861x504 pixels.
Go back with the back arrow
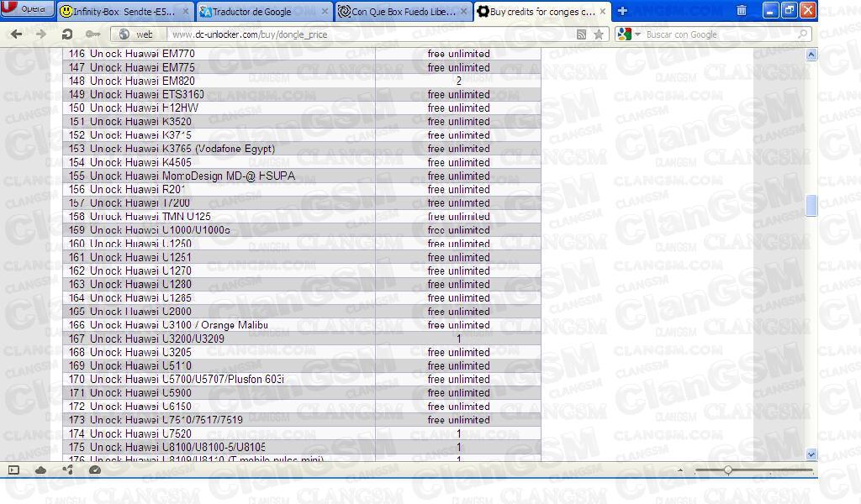coord(17,34)
